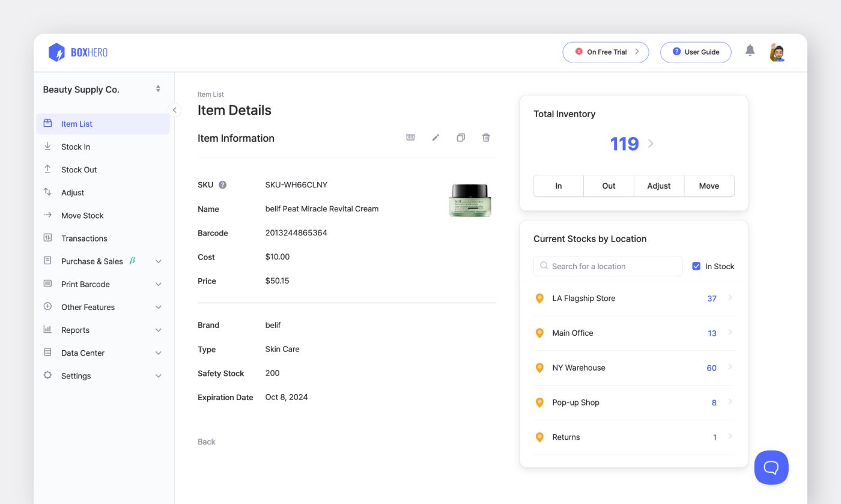Screen dimensions: 841x504
Task: Click the Settings gear icon
Action: [47, 375]
